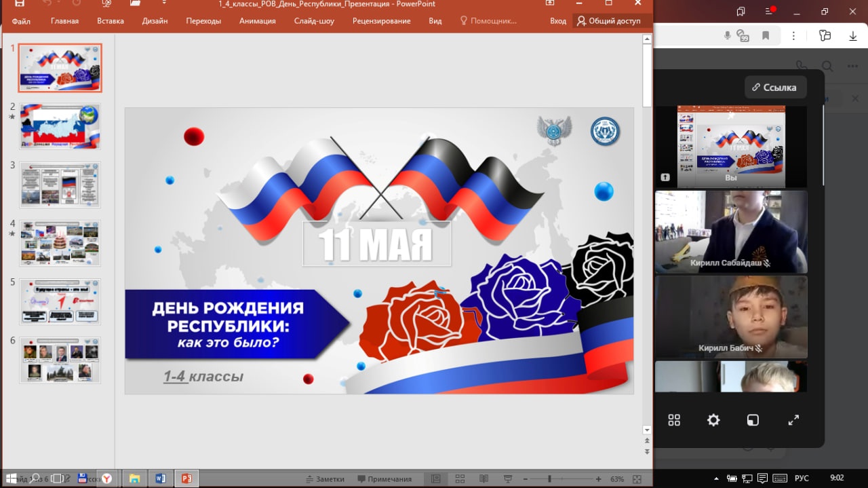The height and width of the screenshot is (488, 868).
Task: Click the scroll down arrow of slide scrollbar
Action: pos(647,430)
